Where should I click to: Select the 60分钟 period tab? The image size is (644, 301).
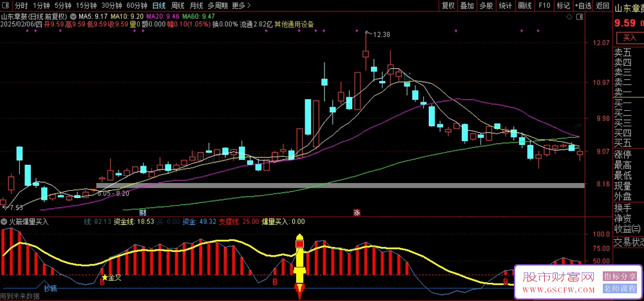pyautogui.click(x=137, y=5)
